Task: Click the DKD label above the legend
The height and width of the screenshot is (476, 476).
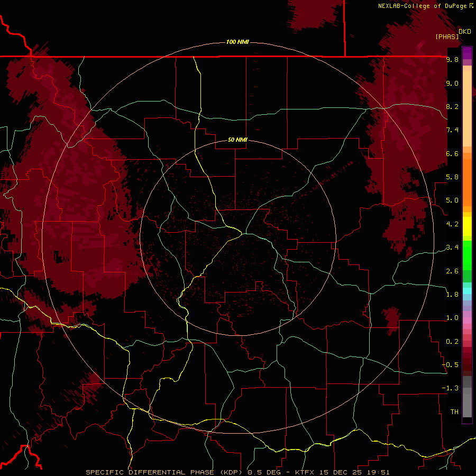Action: point(465,31)
